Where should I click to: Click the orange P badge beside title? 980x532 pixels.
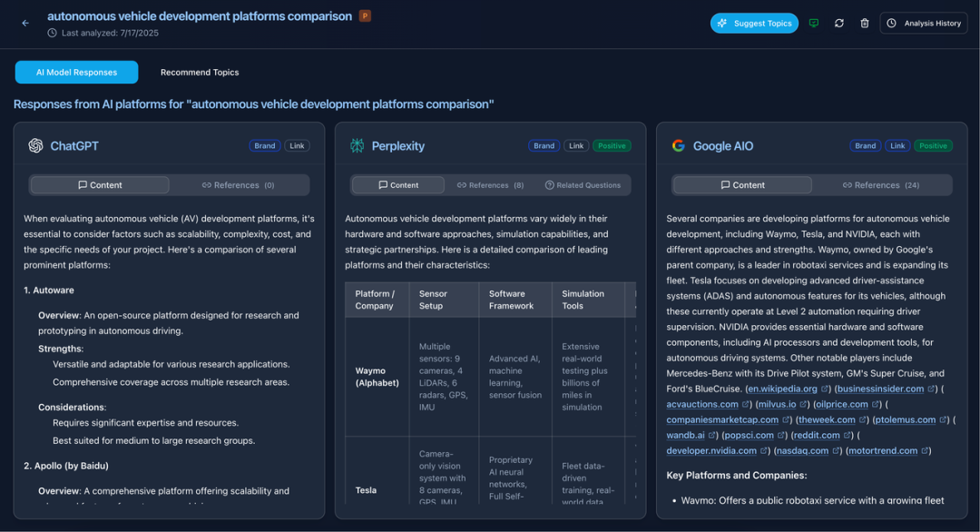[x=365, y=16]
